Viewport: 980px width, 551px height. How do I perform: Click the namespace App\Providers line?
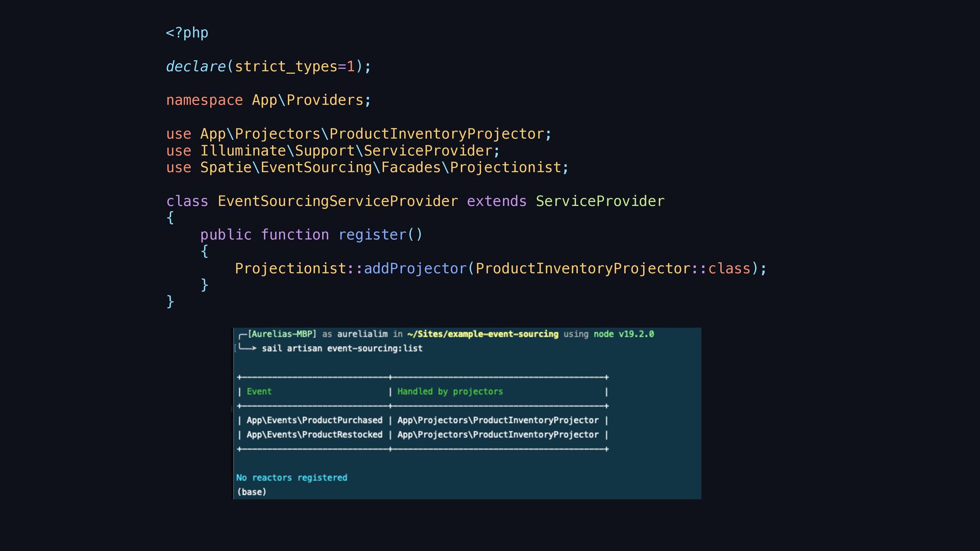tap(268, 101)
